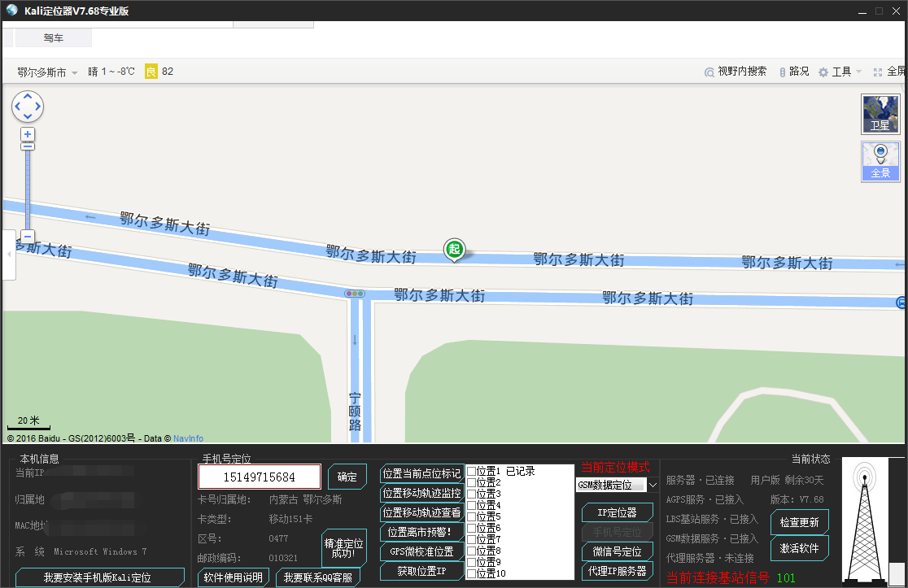Click the 视野内搜索 search icon
The height and width of the screenshot is (588, 908).
709,72
